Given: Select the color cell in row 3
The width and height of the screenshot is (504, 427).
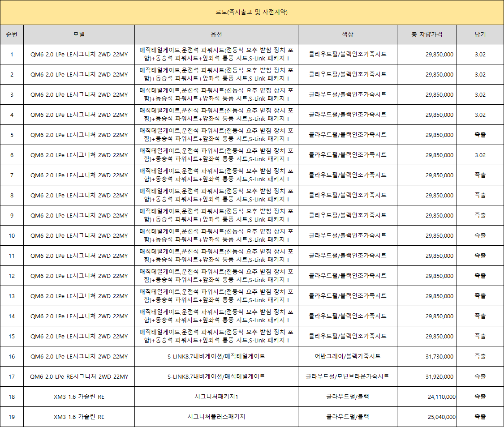Looking at the screenshot, I should 348,95.
